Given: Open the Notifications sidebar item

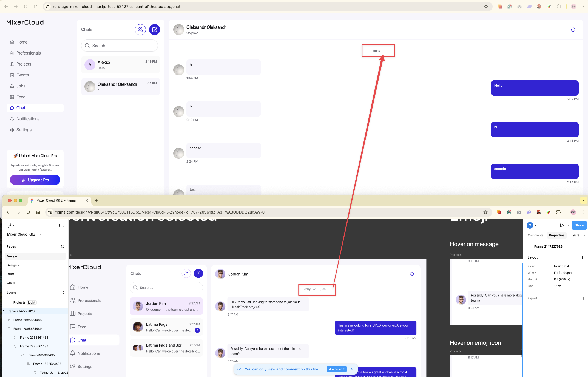Looking at the screenshot, I should [28, 119].
